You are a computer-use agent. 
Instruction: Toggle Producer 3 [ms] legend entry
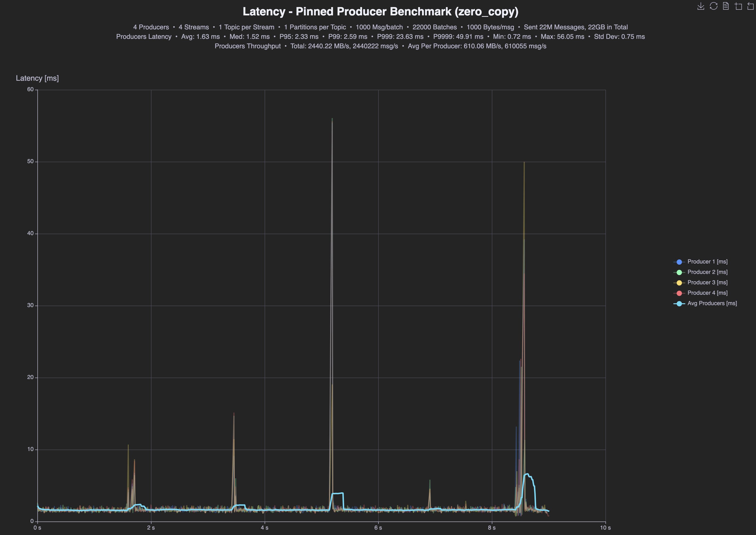coord(707,283)
